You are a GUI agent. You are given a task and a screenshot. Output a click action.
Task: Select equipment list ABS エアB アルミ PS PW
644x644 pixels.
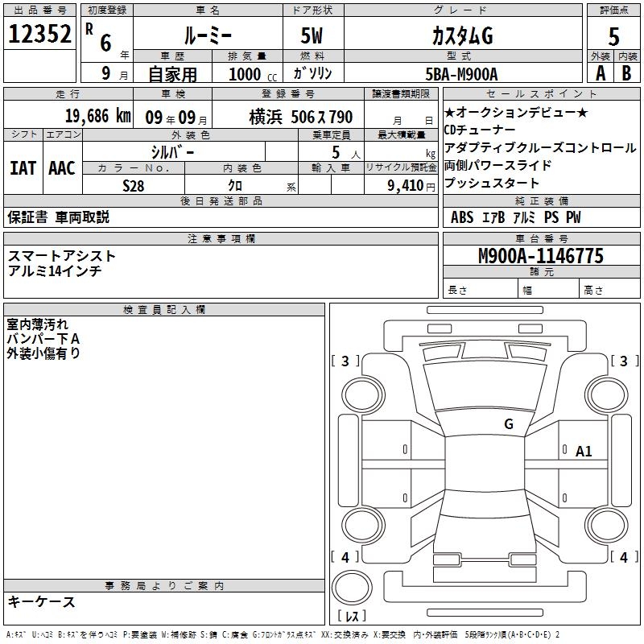point(516,217)
